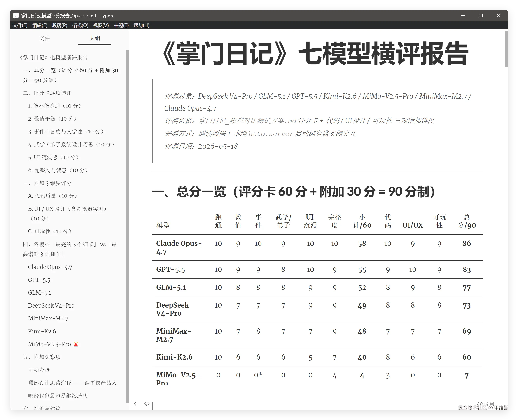
Task: Collapse sidebar with the left arrow icon
Action: coord(135,404)
